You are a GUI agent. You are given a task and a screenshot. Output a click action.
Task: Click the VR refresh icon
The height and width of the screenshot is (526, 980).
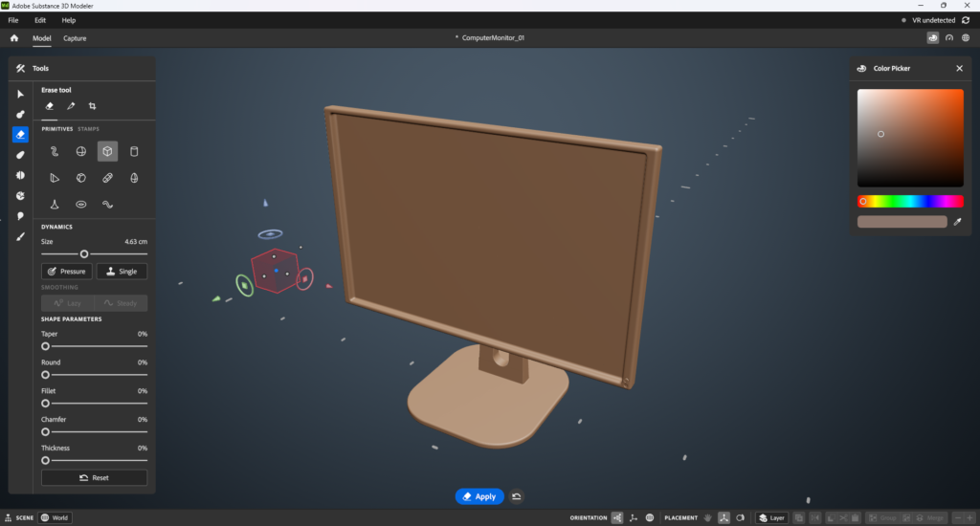(x=966, y=20)
